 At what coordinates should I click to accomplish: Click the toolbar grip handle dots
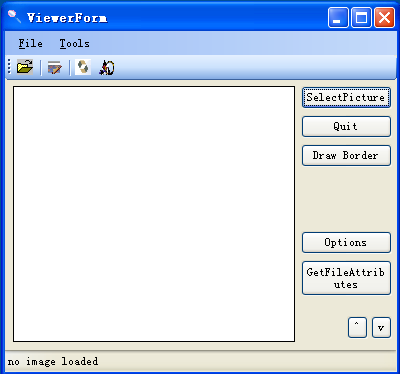click(9, 67)
